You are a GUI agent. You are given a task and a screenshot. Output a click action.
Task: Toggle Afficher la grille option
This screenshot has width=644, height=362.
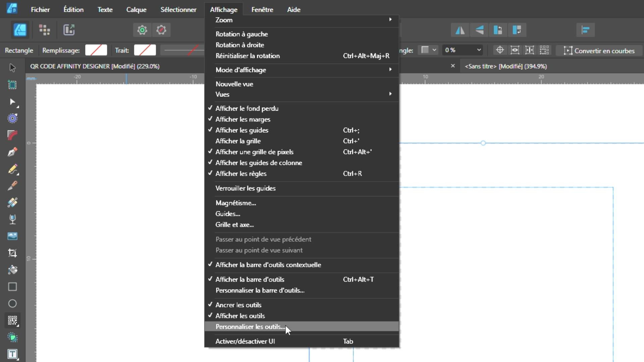click(238, 141)
